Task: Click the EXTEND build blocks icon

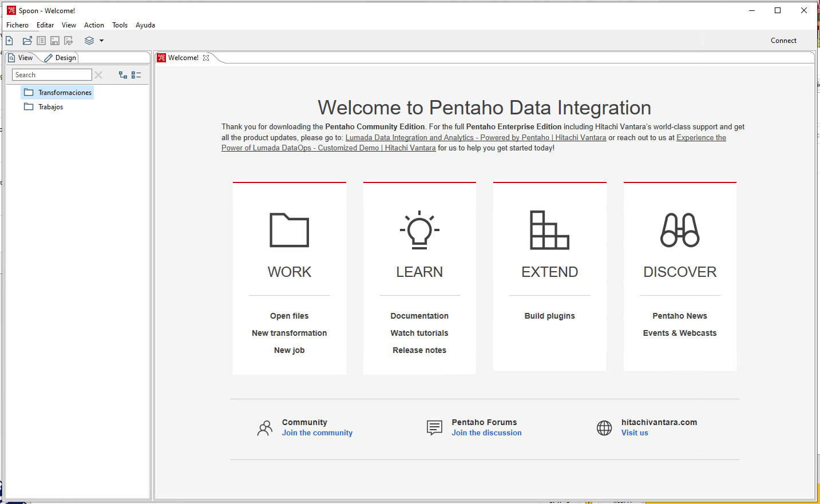Action: (x=549, y=229)
